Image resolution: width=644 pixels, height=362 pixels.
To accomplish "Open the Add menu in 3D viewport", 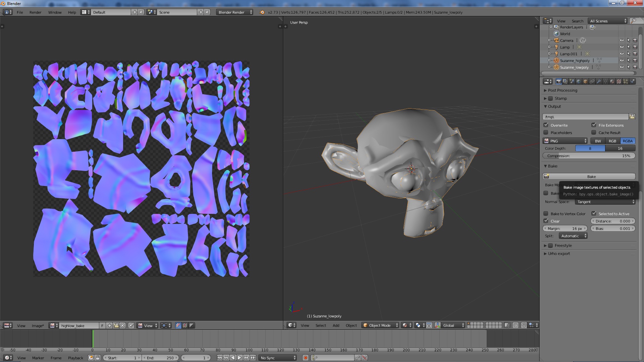I will tap(336, 325).
